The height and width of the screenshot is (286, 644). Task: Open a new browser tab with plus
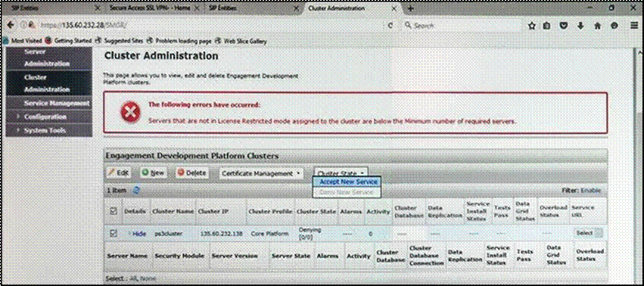[x=410, y=8]
